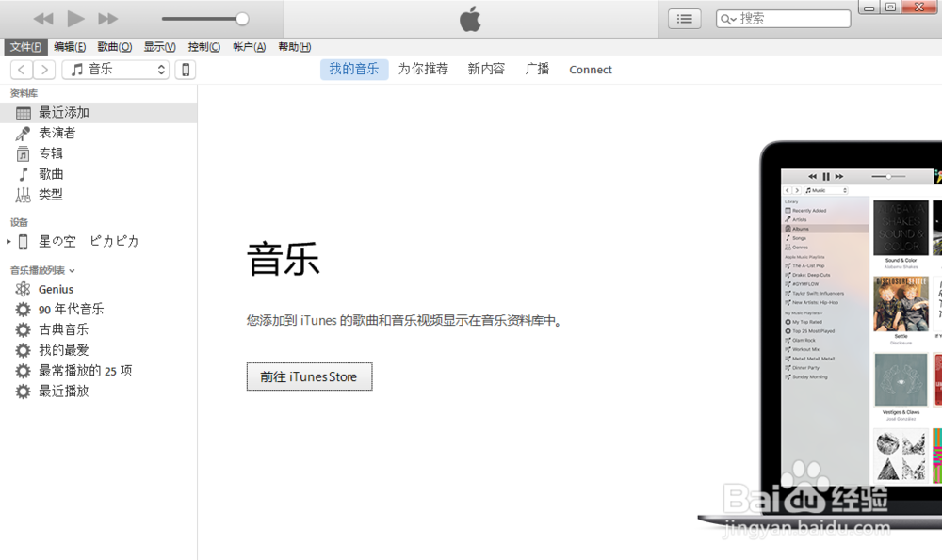Image resolution: width=942 pixels, height=560 pixels.
Task: Open the search options magnifier dropdown
Action: coord(728,19)
